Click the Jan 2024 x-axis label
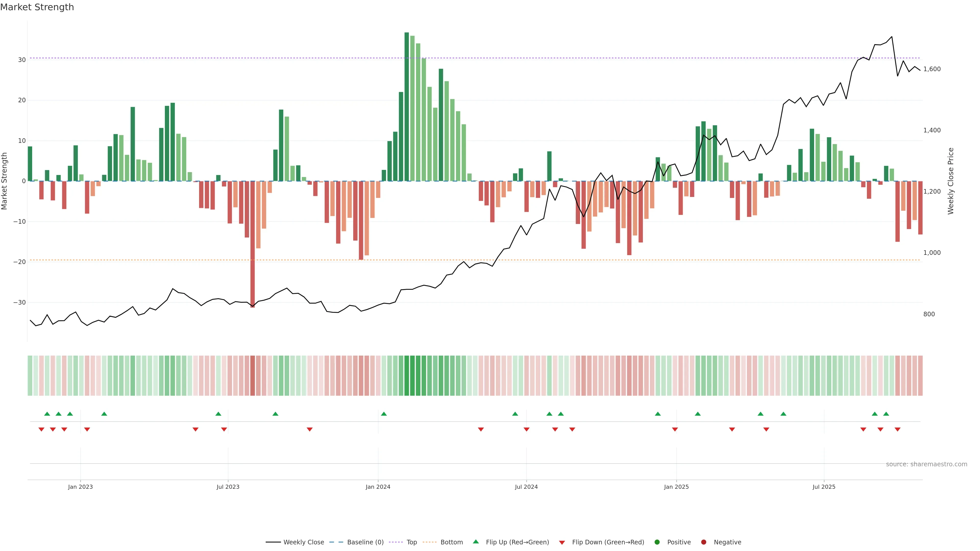The image size is (980, 551). click(x=378, y=487)
